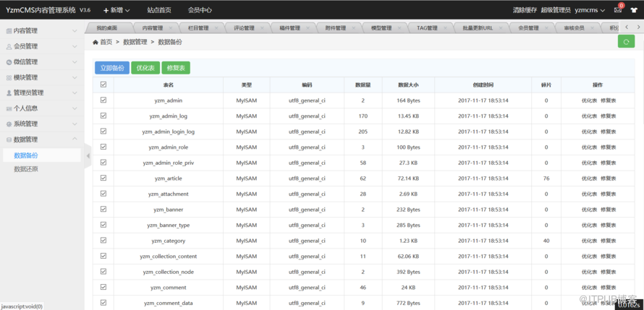Toggle the select-all checkbox in table header
The width and height of the screenshot is (644, 310).
[103, 84]
